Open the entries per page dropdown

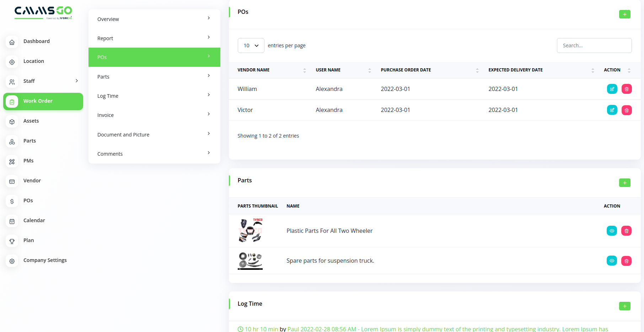coord(251,45)
